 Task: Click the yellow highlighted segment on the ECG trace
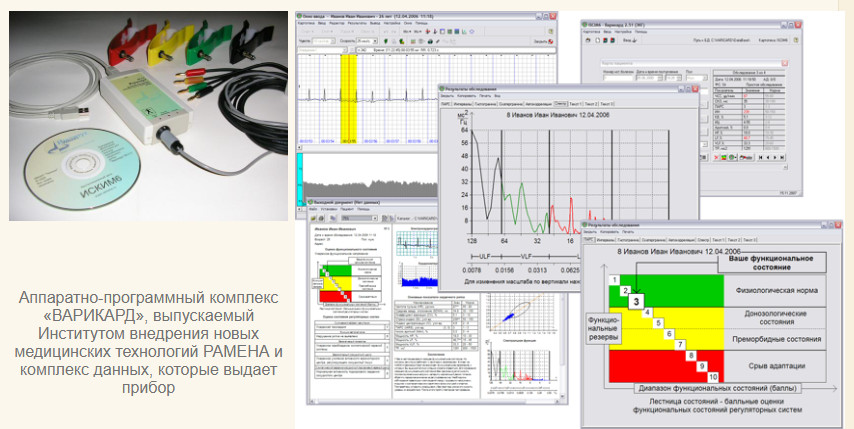[348, 98]
